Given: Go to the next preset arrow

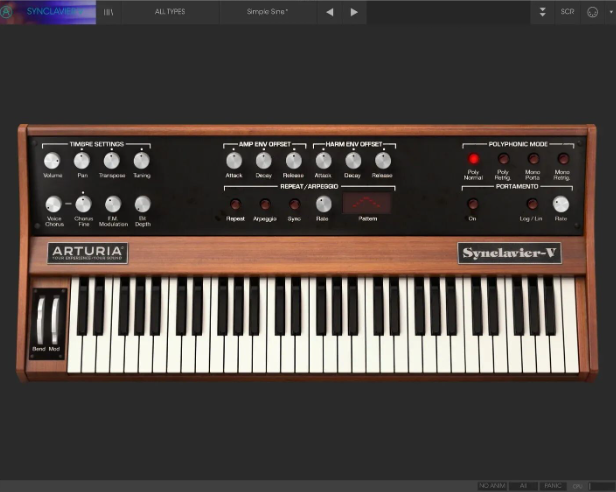Looking at the screenshot, I should tap(354, 12).
